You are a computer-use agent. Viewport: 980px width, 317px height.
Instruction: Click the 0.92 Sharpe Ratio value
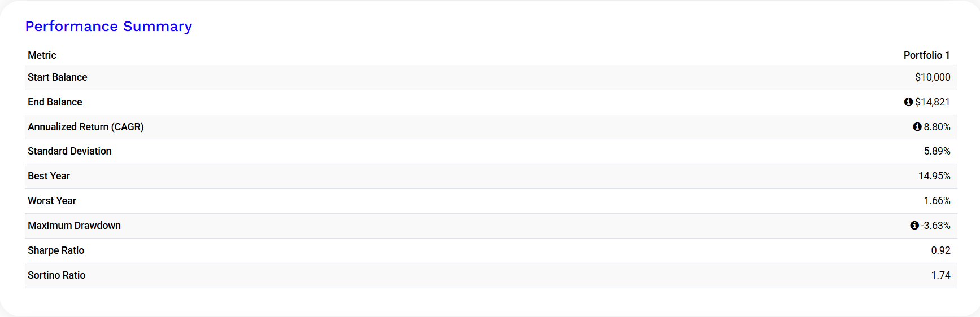coord(940,250)
